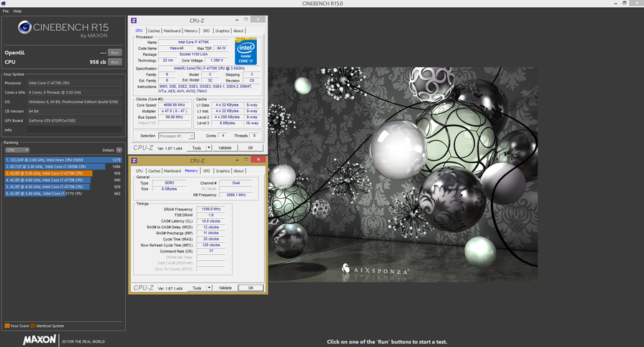Screen dimensions: 644x347
Task: Click Tools button in upper CPU-Z window
Action: [197, 148]
